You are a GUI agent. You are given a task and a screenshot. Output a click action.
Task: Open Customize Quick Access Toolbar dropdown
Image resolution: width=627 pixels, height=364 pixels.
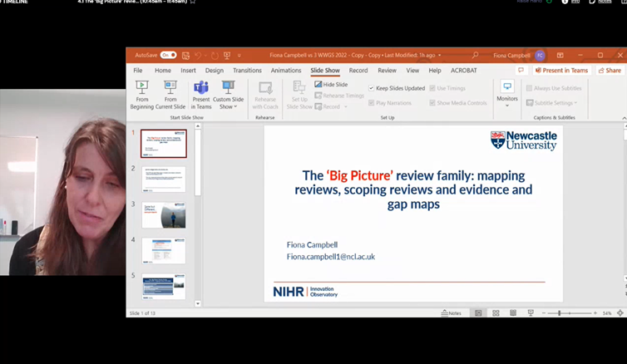point(239,56)
